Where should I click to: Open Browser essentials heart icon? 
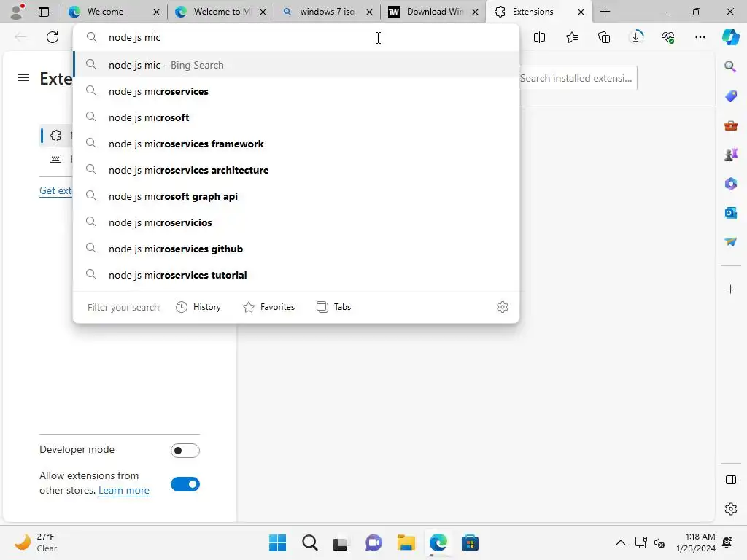click(668, 37)
